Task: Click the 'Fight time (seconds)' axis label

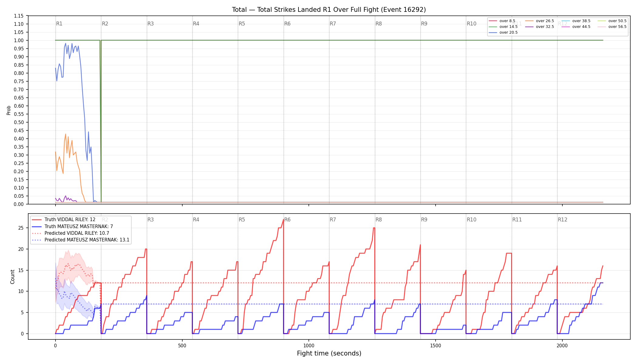Action: tap(329, 353)
